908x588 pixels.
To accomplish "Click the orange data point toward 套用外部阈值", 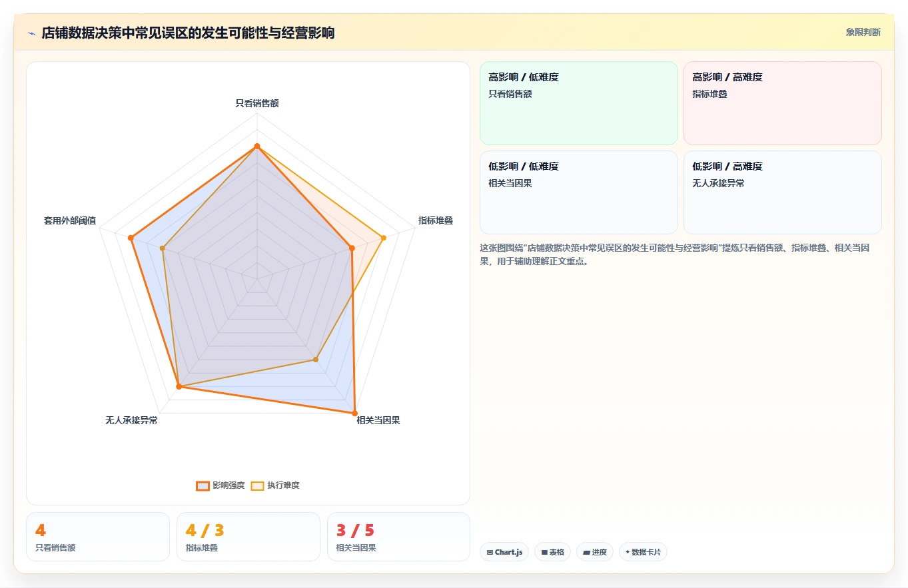I will click(x=131, y=238).
